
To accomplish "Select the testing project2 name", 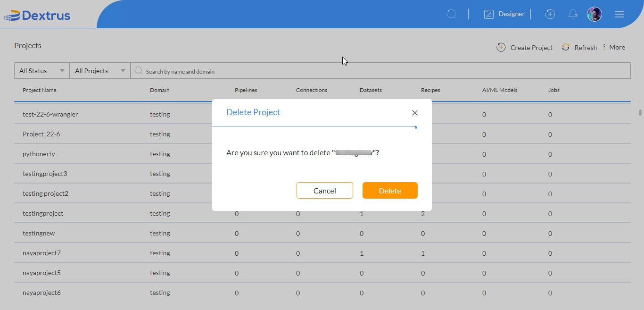I will click(x=45, y=193).
